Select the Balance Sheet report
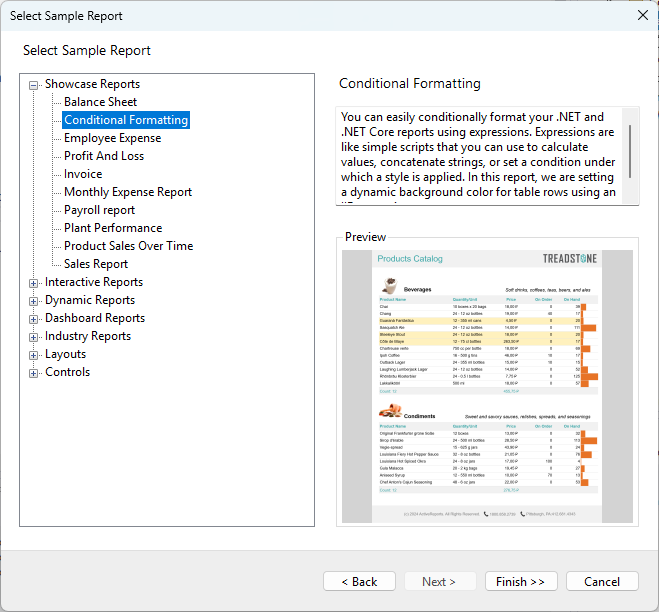The width and height of the screenshot is (659, 612). click(100, 102)
